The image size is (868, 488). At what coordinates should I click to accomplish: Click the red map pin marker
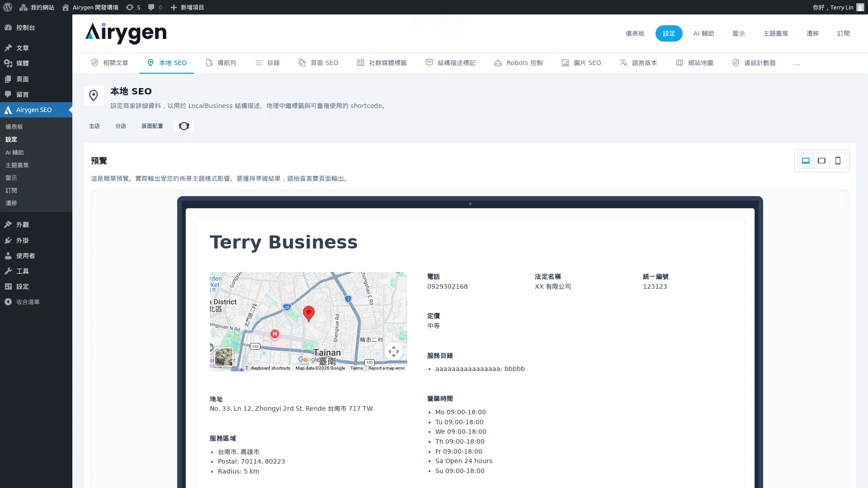pyautogui.click(x=309, y=314)
